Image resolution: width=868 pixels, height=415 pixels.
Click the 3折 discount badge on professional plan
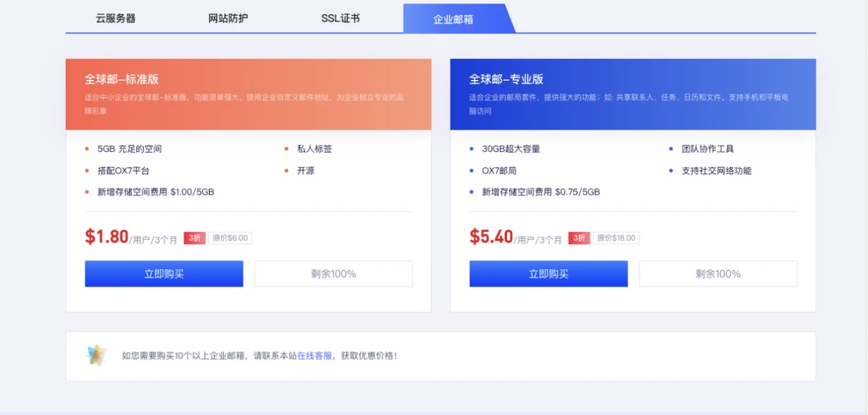click(x=578, y=238)
